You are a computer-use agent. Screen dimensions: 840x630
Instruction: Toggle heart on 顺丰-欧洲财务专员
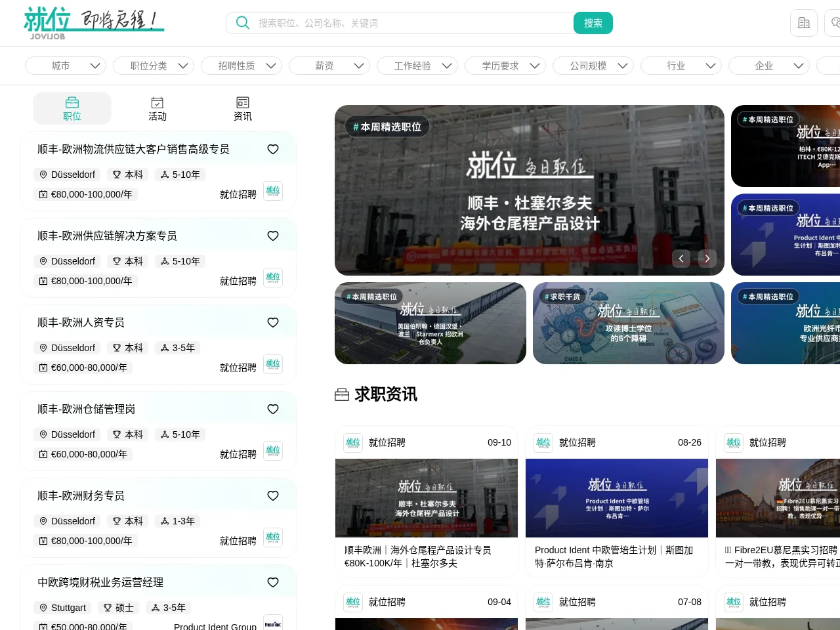coord(273,496)
